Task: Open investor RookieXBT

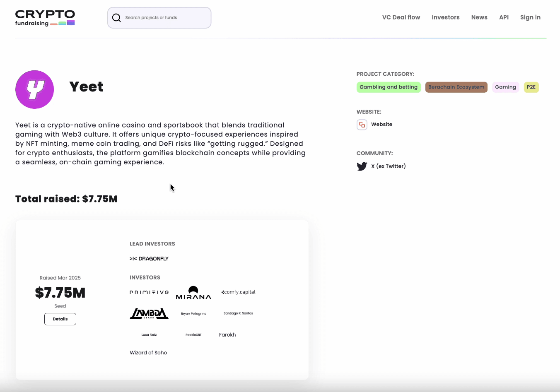Action: [193, 334]
